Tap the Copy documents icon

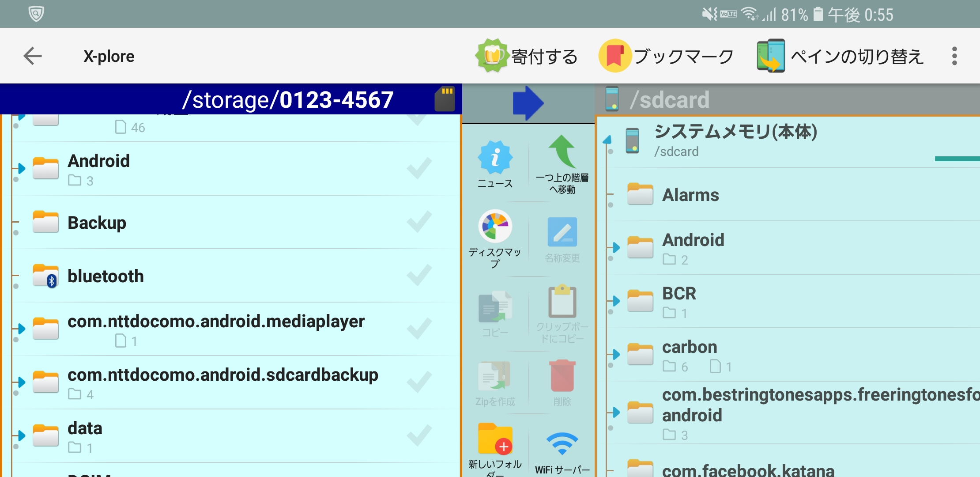pyautogui.click(x=495, y=307)
